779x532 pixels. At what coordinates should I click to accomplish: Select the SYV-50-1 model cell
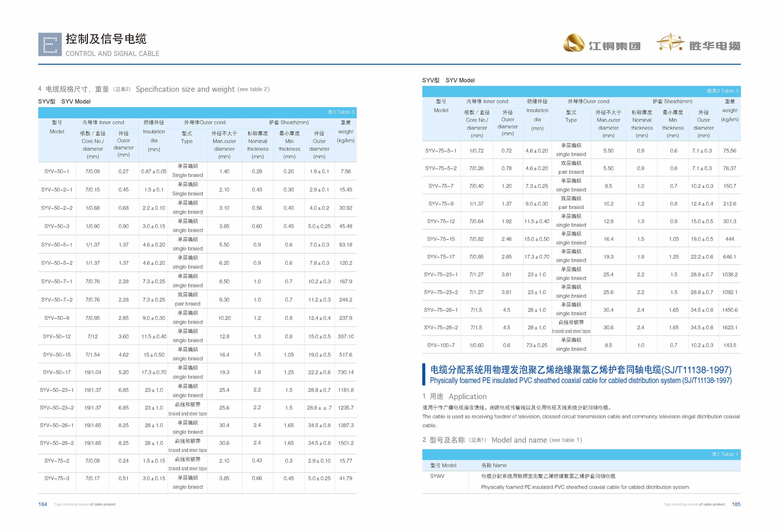point(57,171)
